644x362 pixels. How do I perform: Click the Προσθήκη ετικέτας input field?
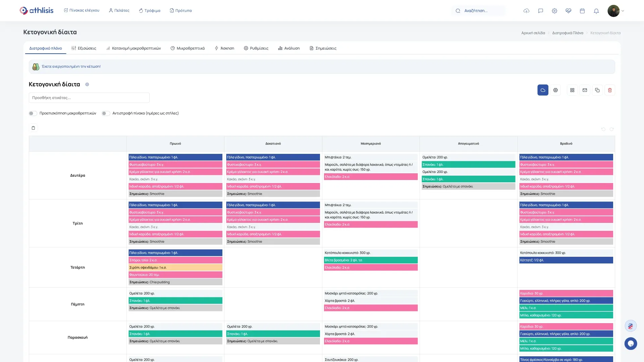click(89, 98)
